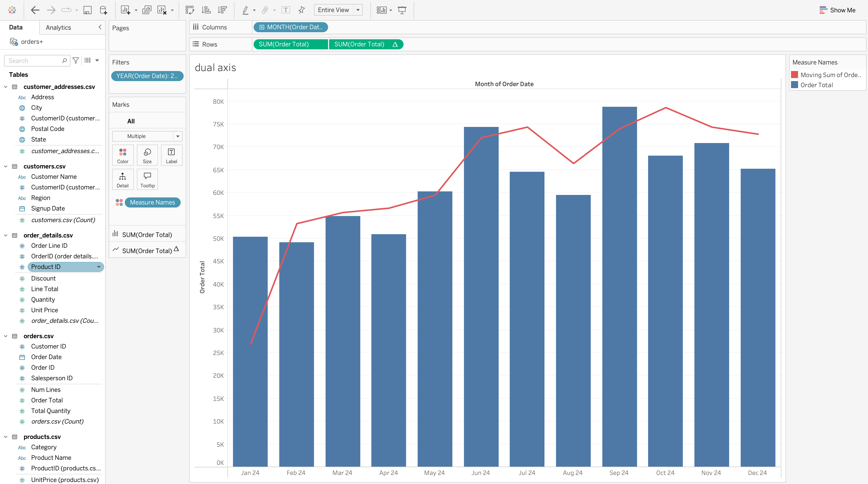Switch to the Analytics tab
This screenshot has height=484, width=868.
[x=58, y=28]
